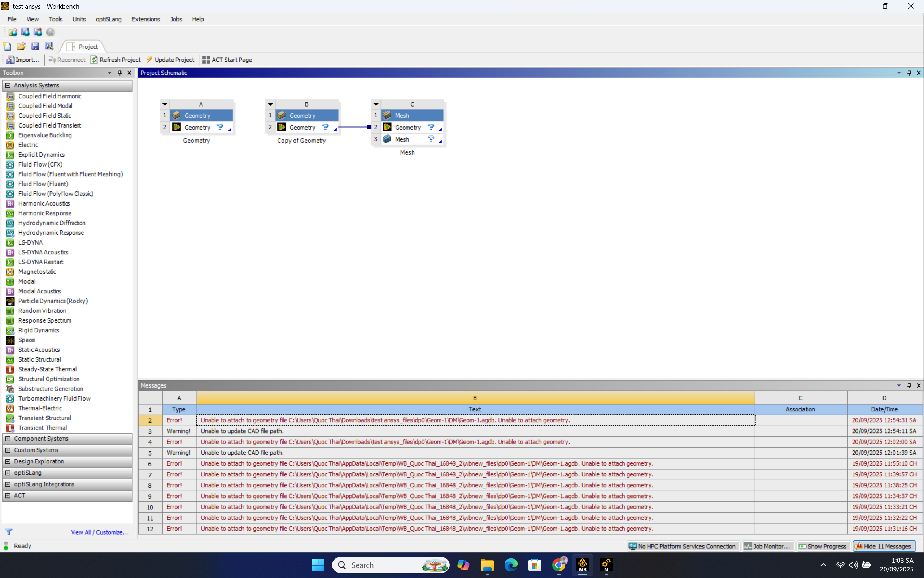This screenshot has width=924, height=578.
Task: Collapse the Analysis Systems group
Action: (x=8, y=85)
